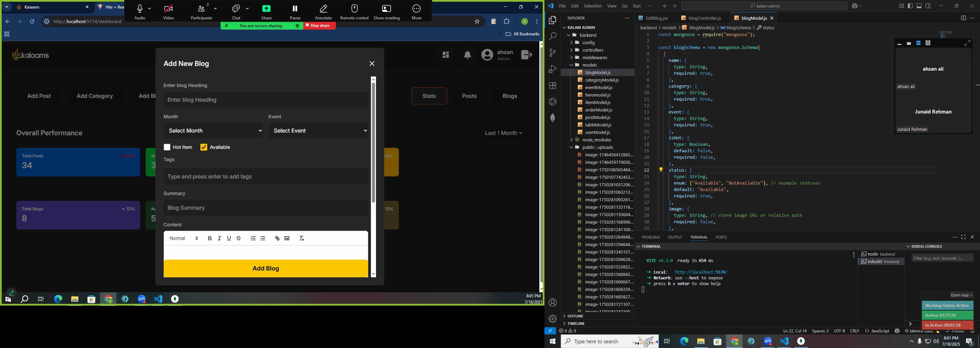Open localhost:5174 link in terminal
This screenshot has width=980, height=348.
click(701, 272)
